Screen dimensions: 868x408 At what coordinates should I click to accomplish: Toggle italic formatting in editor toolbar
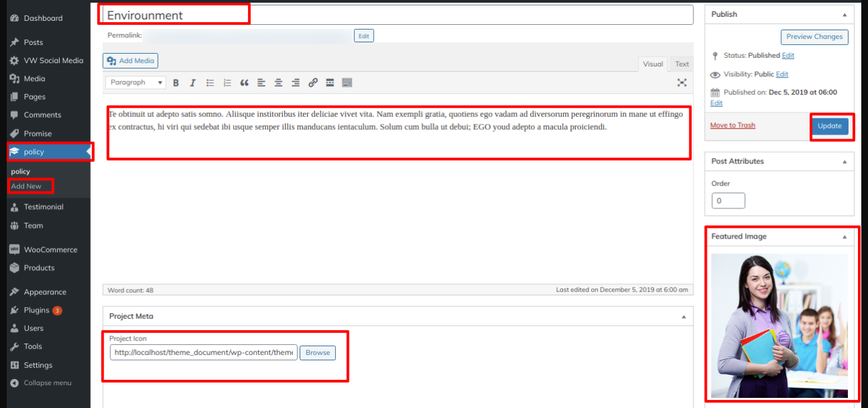pyautogui.click(x=193, y=83)
